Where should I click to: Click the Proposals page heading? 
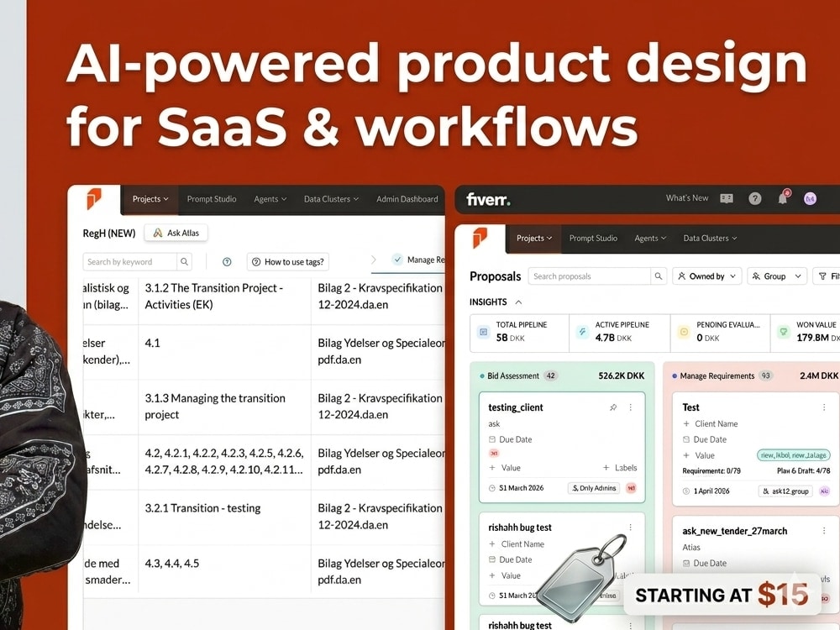(495, 276)
